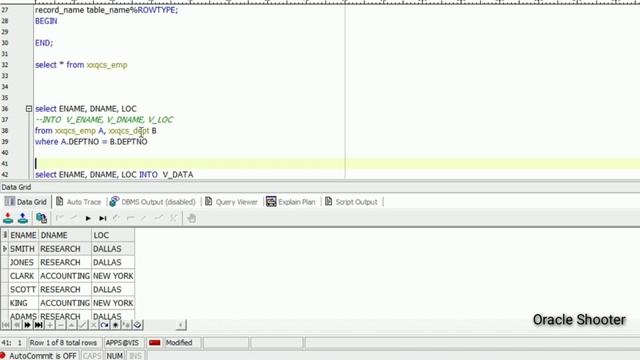This screenshot has height=360, width=640.
Task: Click the red connection color indicator
Action: click(155, 343)
